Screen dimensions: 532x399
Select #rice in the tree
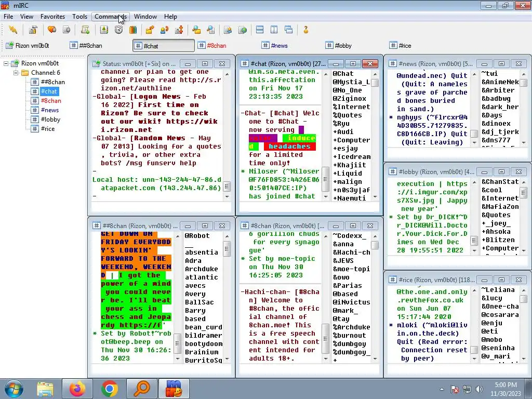tap(48, 129)
